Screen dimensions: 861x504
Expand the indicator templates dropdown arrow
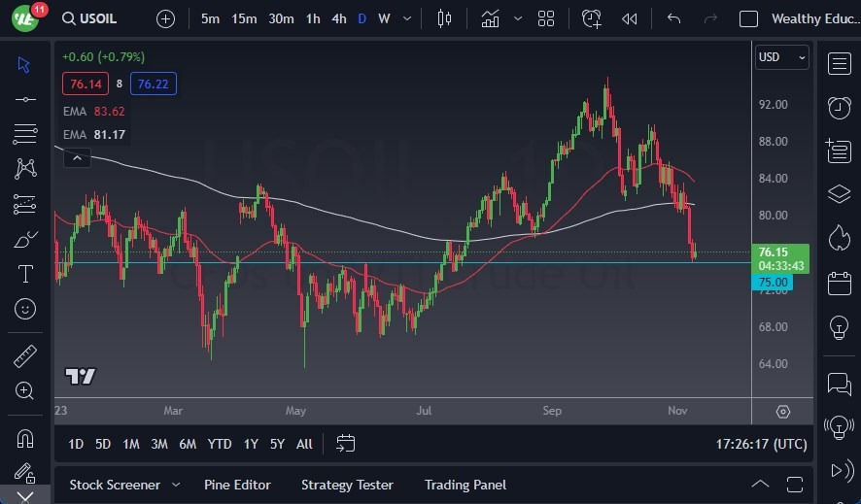(517, 18)
